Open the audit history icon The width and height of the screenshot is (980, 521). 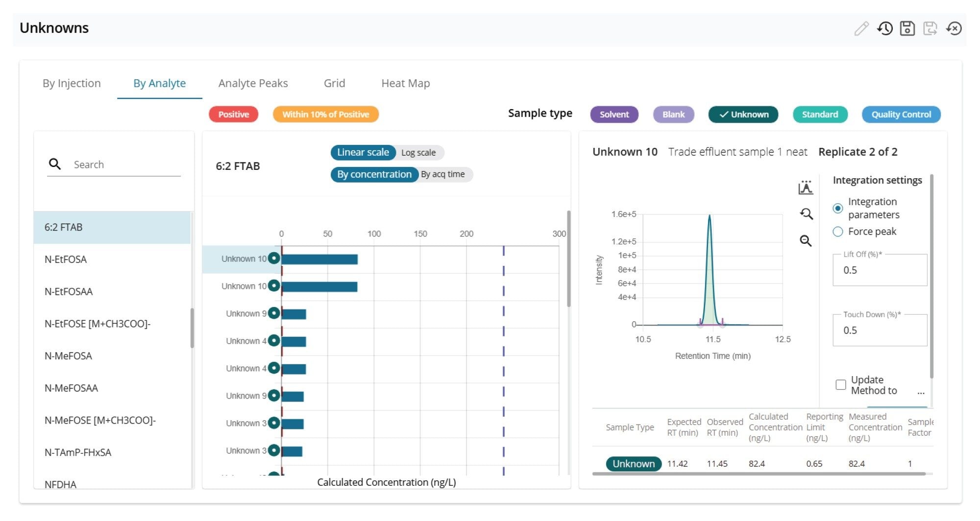885,29
